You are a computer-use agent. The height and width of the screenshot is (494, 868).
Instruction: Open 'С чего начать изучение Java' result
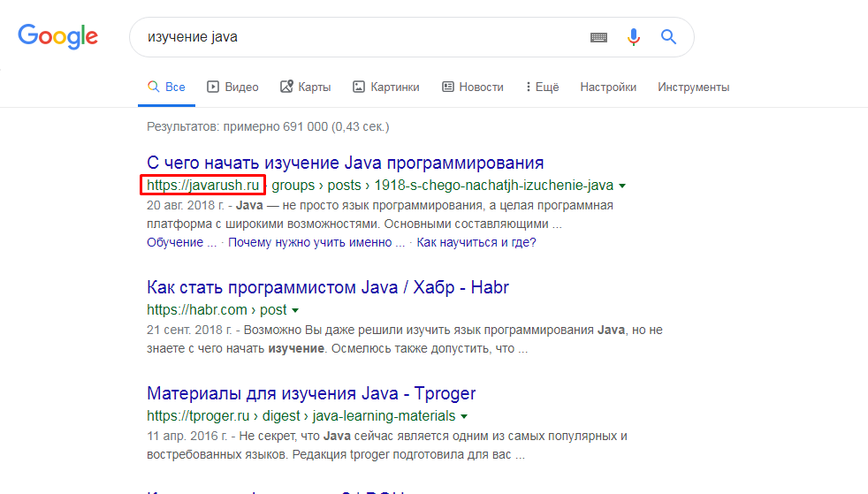point(345,163)
